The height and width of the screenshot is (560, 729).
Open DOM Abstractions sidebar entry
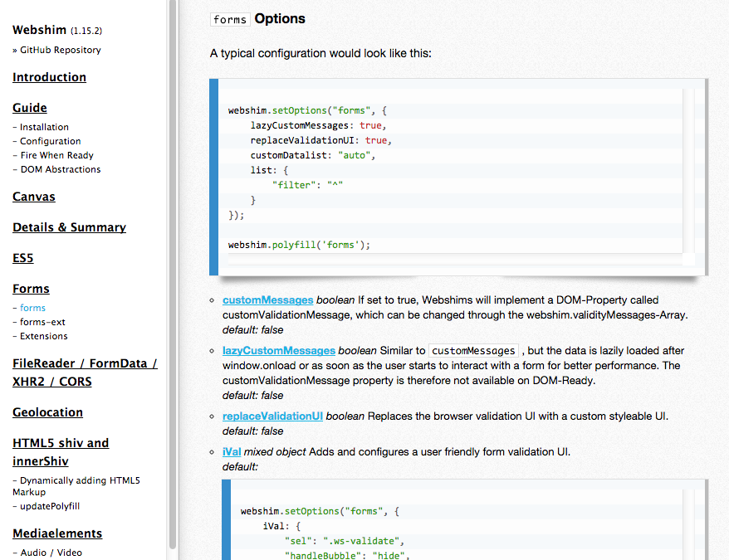[x=61, y=169]
